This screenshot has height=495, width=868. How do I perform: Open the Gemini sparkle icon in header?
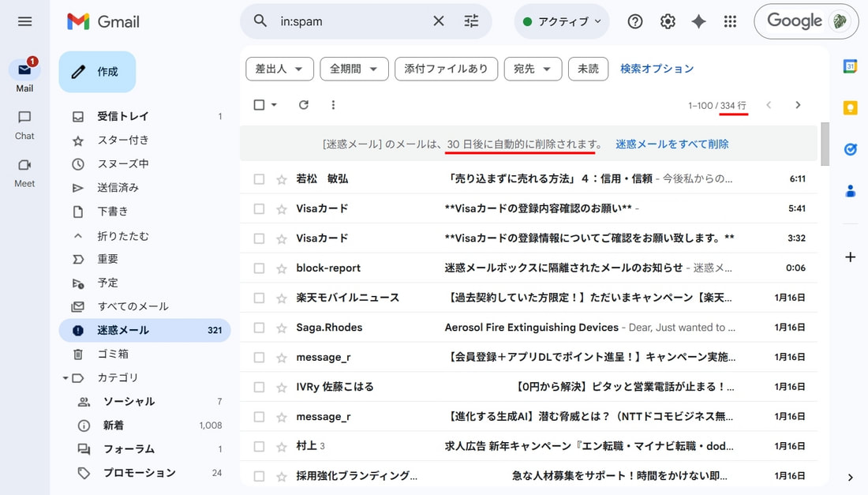click(x=698, y=21)
